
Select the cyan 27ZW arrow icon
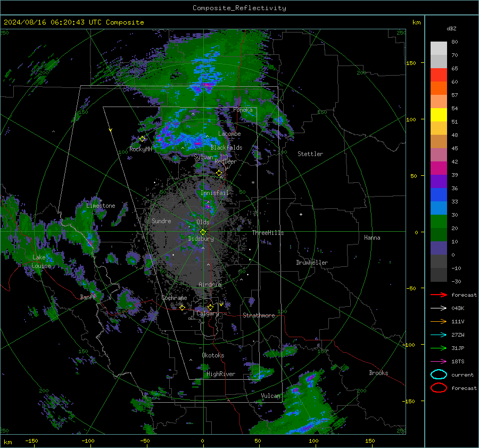pos(439,335)
